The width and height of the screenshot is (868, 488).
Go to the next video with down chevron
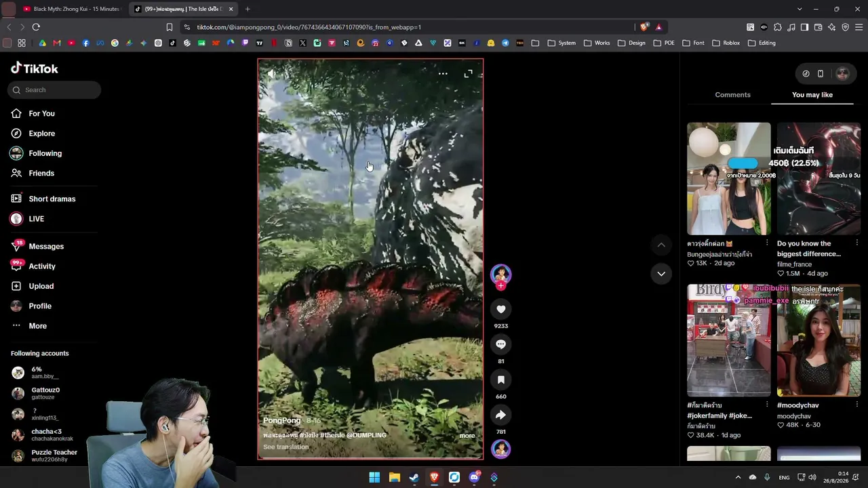pos(661,274)
